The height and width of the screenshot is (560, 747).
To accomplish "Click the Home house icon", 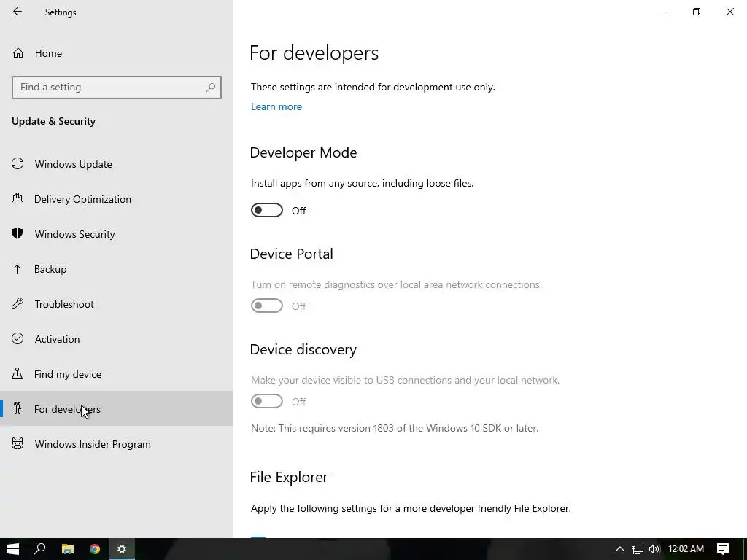I will pyautogui.click(x=18, y=52).
